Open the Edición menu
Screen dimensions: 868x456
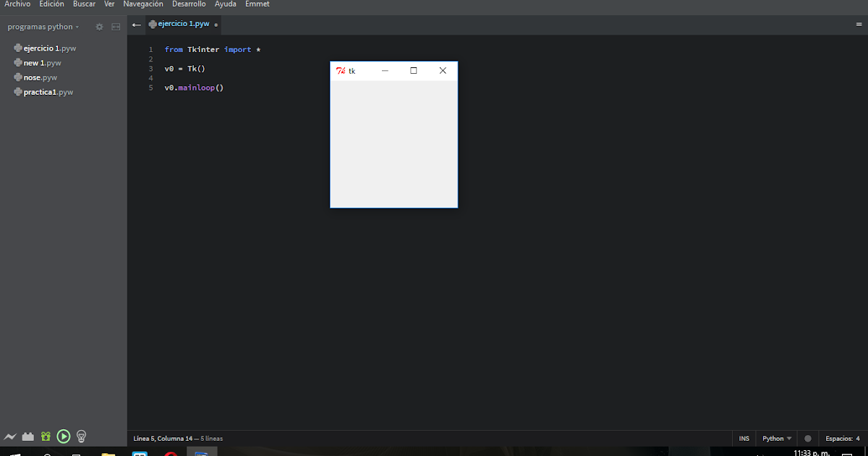pyautogui.click(x=51, y=4)
